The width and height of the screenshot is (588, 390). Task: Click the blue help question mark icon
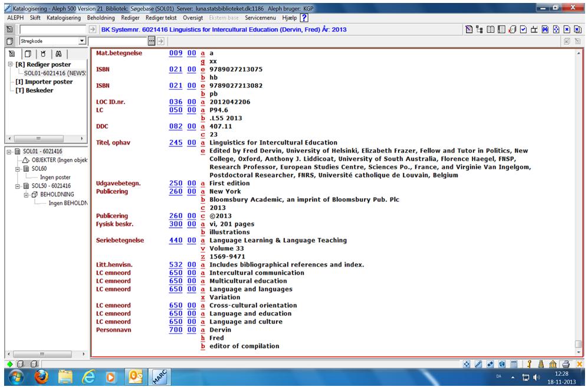(305, 18)
